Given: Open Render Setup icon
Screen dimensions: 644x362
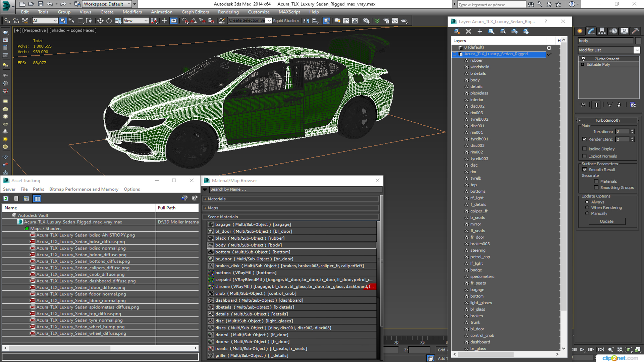Looking at the screenshot, I should 386,21.
